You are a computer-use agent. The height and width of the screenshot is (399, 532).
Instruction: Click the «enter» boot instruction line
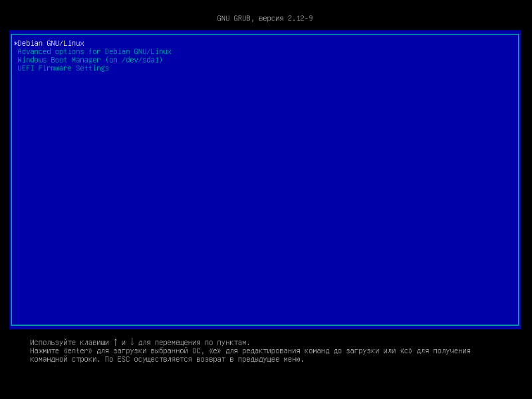pos(250,351)
